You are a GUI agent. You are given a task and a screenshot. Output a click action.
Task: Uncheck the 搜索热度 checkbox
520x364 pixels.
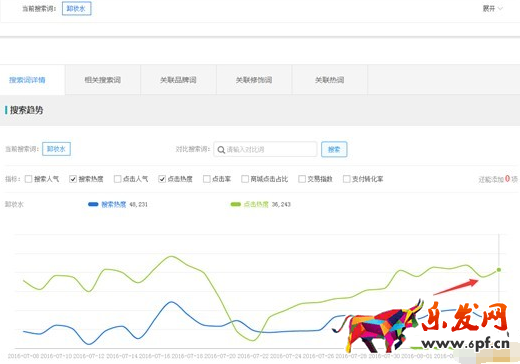click(73, 179)
